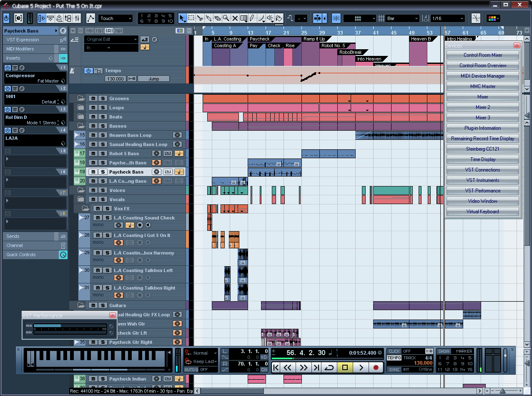Select the Glue tool
This screenshot has width=532, height=396.
(x=209, y=18)
